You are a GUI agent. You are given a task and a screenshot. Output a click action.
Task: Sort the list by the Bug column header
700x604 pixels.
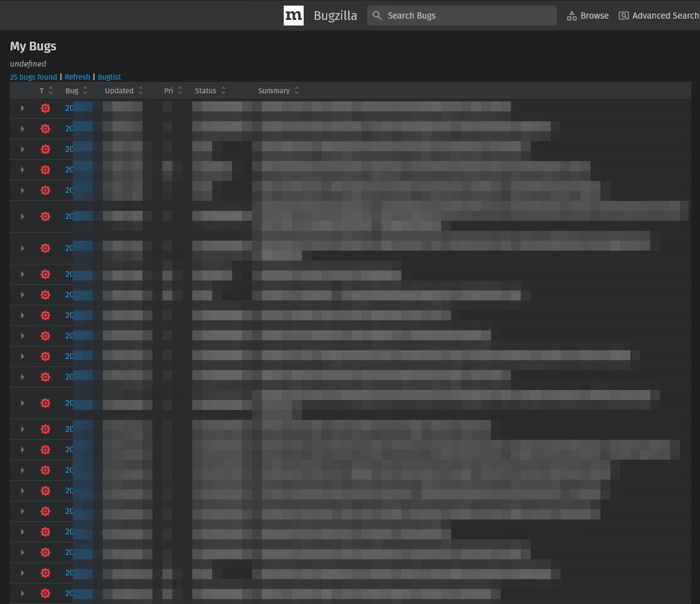[x=72, y=91]
